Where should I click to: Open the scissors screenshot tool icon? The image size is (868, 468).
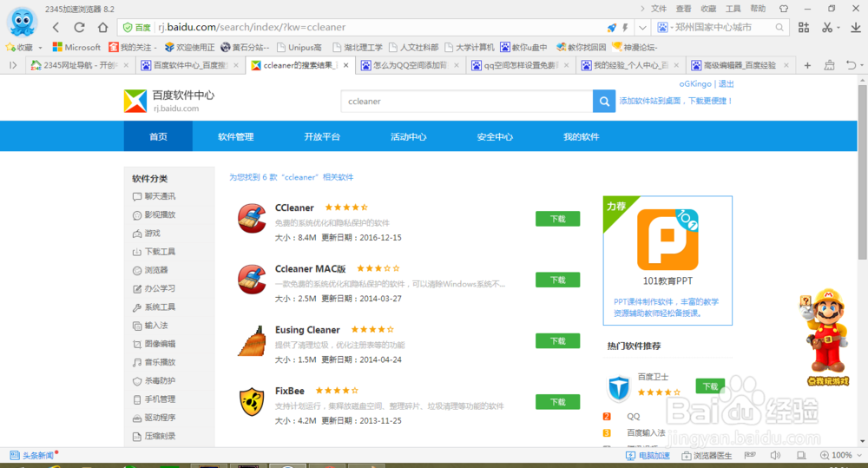tap(827, 27)
